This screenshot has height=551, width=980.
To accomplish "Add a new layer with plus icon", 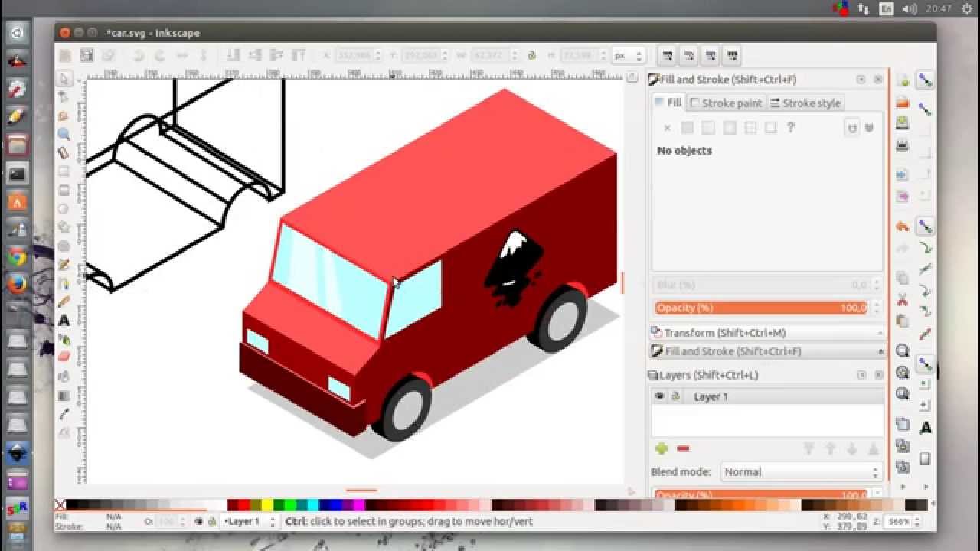I will pos(661,448).
